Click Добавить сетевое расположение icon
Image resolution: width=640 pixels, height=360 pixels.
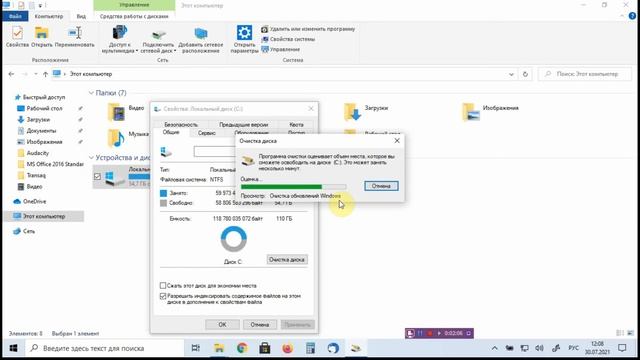pyautogui.click(x=200, y=39)
